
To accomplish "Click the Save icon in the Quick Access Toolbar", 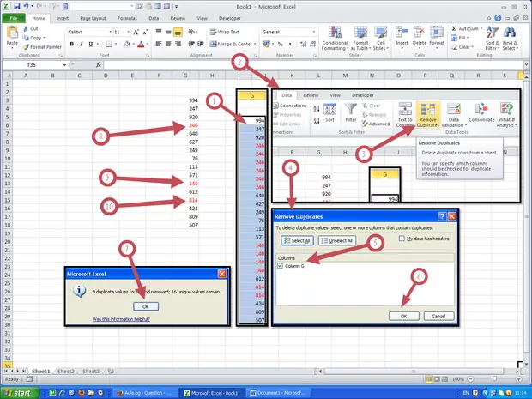I will pos(17,6).
